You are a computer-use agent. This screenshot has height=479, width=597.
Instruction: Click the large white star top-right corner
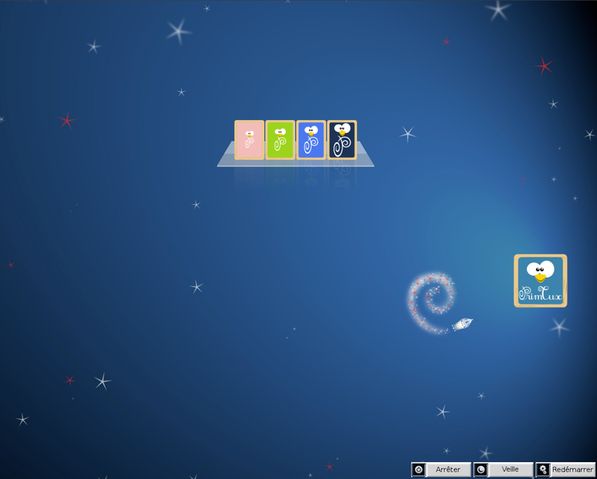click(498, 10)
